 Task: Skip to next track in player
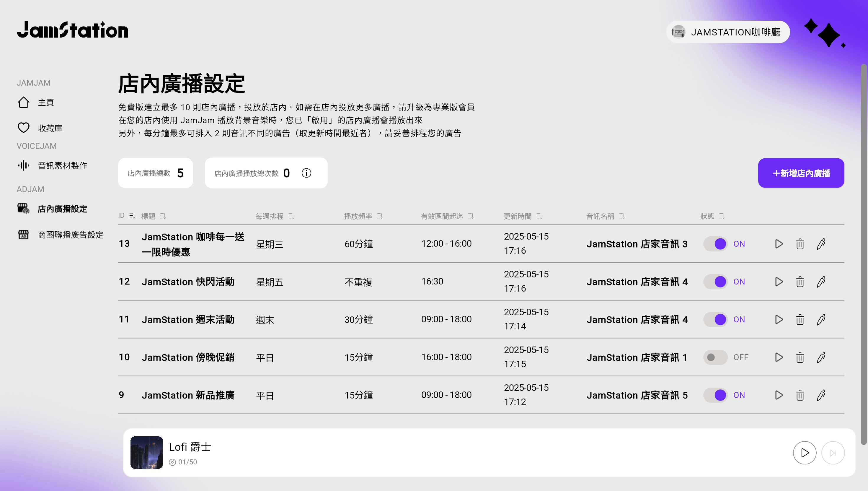pos(833,453)
